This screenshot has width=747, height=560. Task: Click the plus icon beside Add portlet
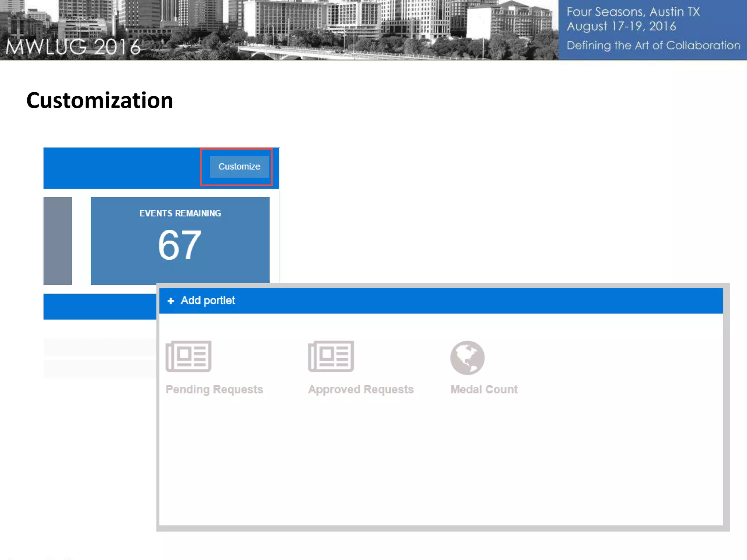coord(170,301)
